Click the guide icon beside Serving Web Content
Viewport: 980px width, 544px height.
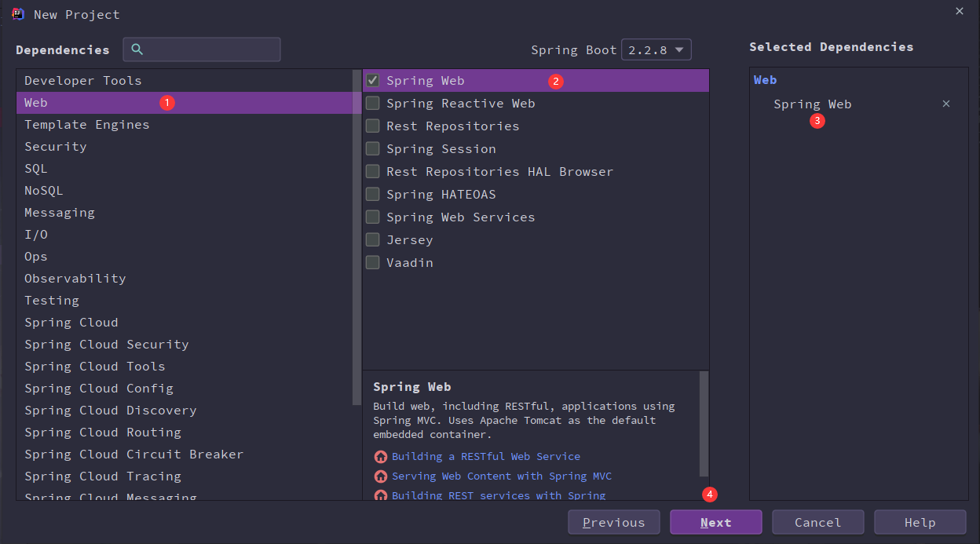(381, 476)
